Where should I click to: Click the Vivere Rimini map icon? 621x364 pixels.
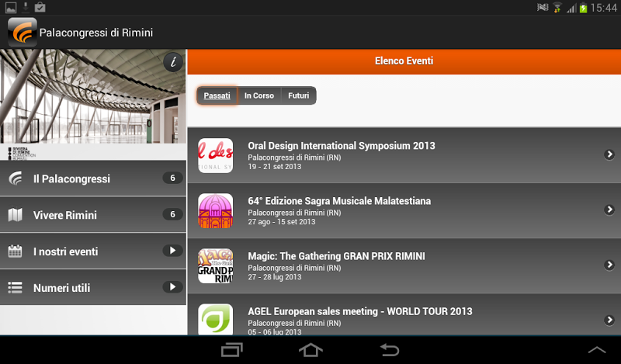coord(15,215)
